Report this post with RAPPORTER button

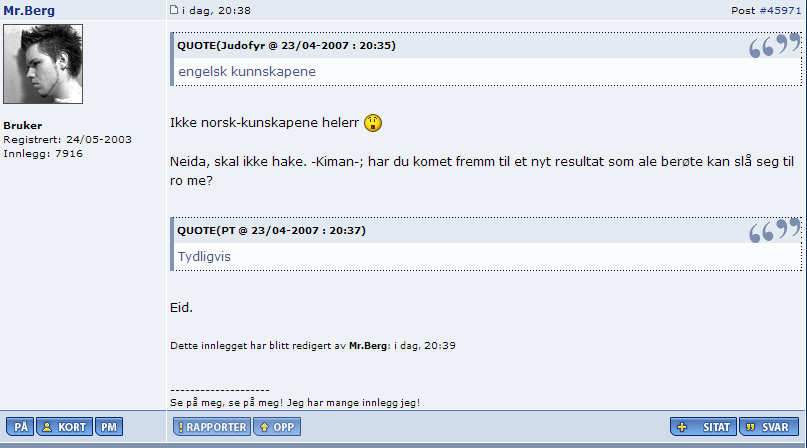(x=212, y=427)
